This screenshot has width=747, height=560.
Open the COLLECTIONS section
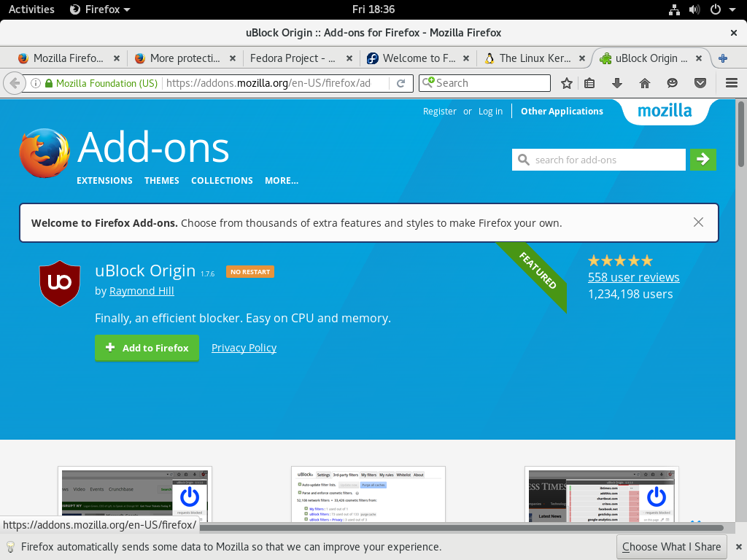(222, 181)
